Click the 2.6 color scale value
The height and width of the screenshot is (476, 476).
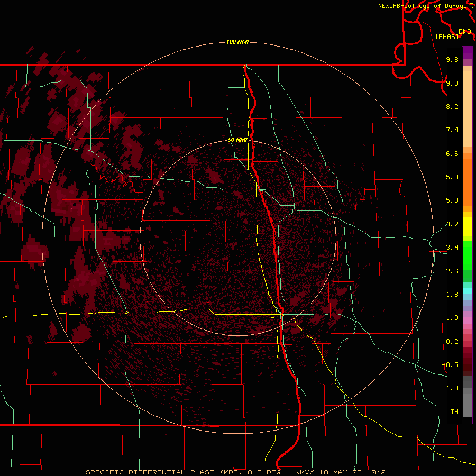[452, 271]
